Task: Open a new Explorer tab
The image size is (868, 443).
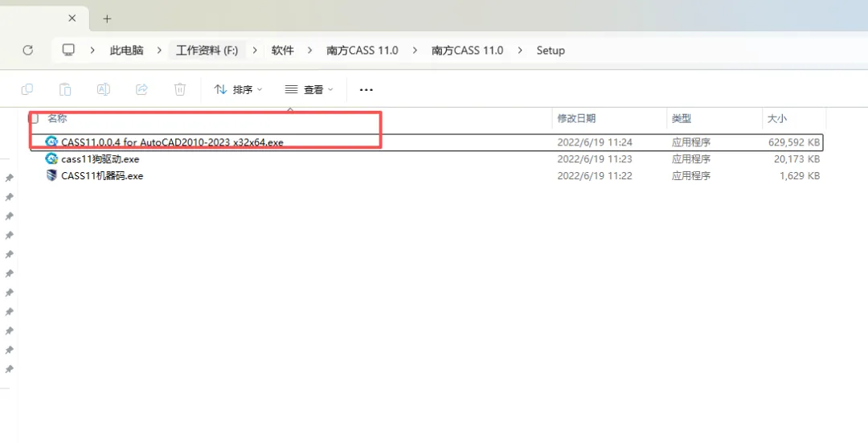Action: pyautogui.click(x=107, y=18)
